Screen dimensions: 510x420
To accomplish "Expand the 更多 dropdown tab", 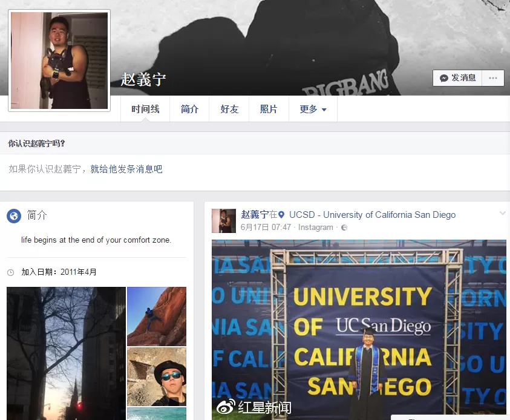I will point(313,110).
